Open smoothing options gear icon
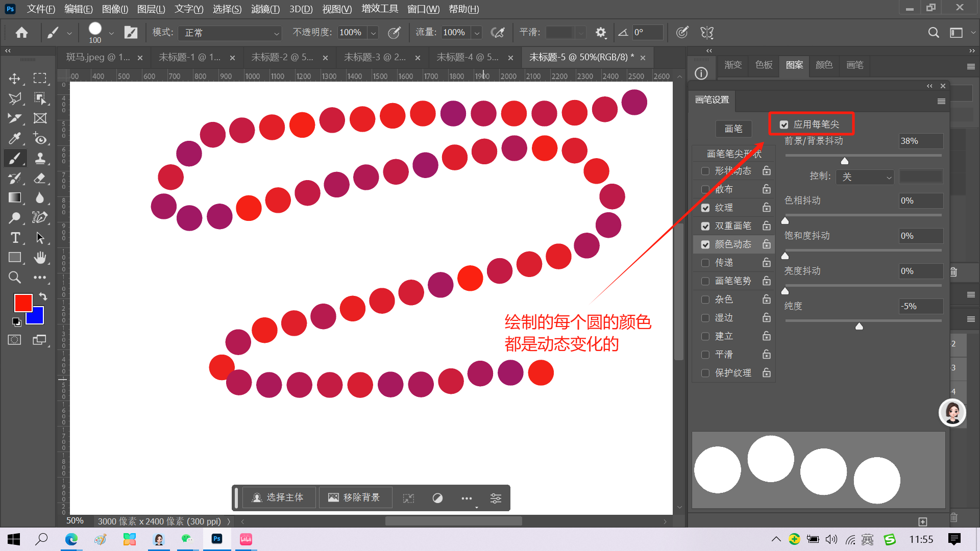The width and height of the screenshot is (980, 551). (601, 33)
